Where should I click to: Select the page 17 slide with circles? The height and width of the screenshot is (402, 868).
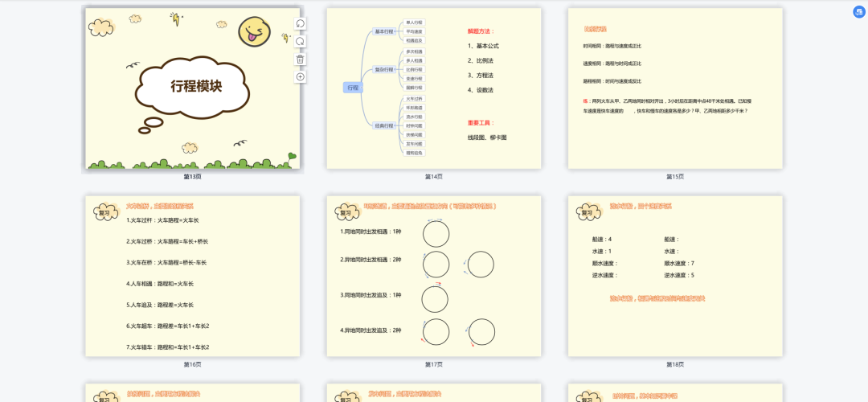[434, 276]
